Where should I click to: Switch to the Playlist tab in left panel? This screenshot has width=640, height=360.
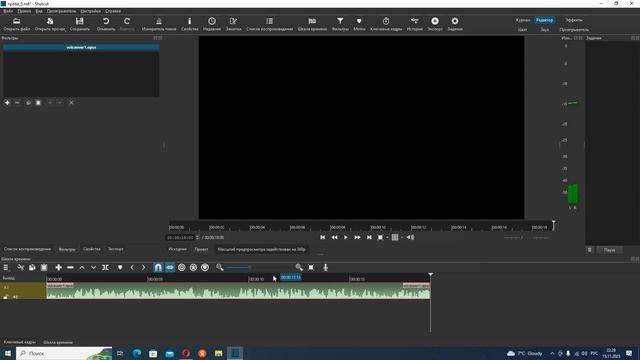coord(27,249)
